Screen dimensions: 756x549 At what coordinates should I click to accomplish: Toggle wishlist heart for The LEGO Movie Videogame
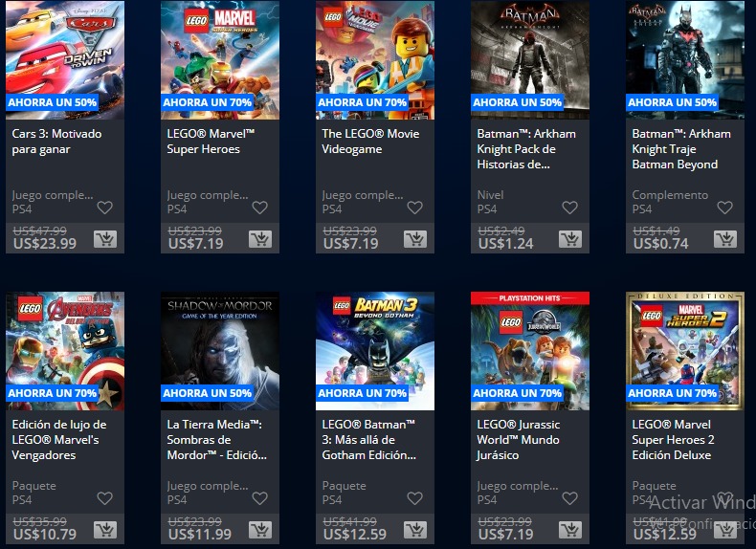414,208
